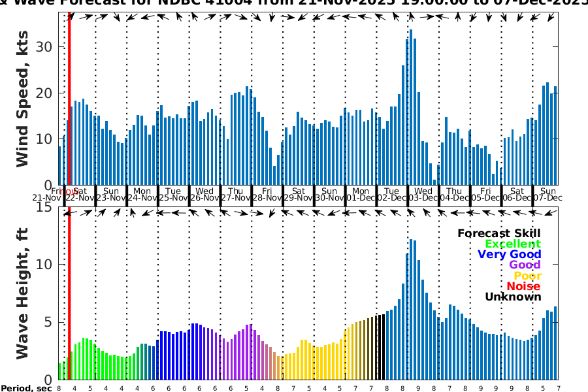Image resolution: width=588 pixels, height=392 pixels.
Task: Click the yellow Poor legend label
Action: pyautogui.click(x=527, y=276)
